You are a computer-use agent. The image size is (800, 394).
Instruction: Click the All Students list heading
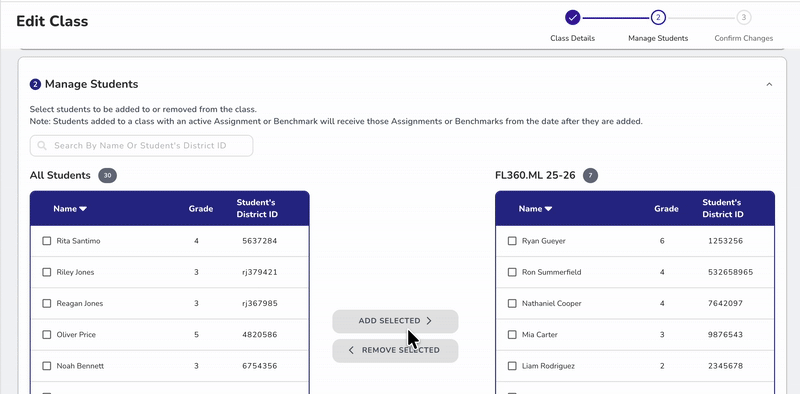[60, 176]
